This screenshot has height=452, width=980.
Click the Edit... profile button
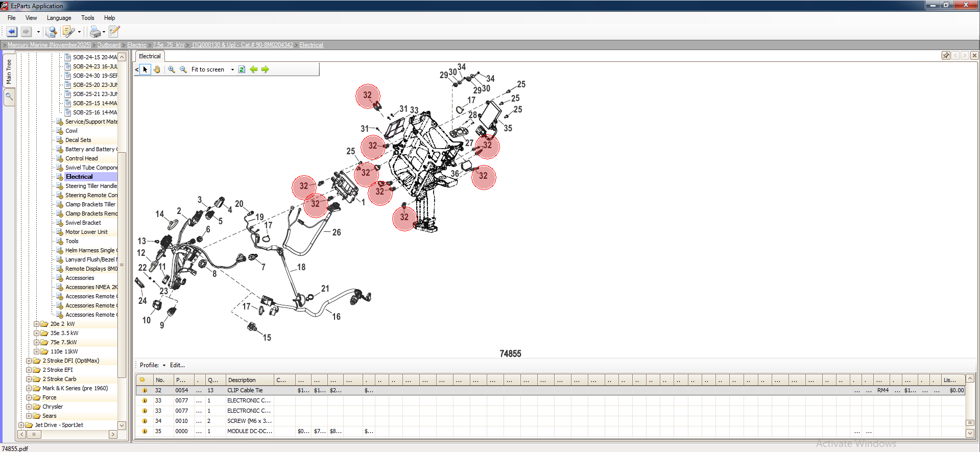[177, 365]
